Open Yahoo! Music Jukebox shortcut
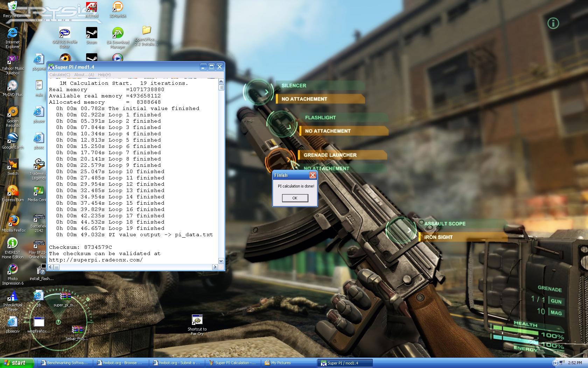 coord(13,65)
